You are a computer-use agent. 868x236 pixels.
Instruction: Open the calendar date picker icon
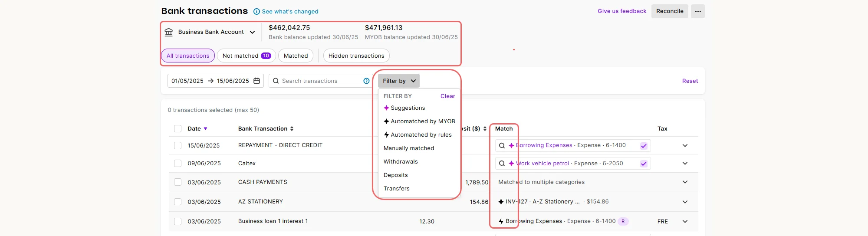[x=256, y=81]
